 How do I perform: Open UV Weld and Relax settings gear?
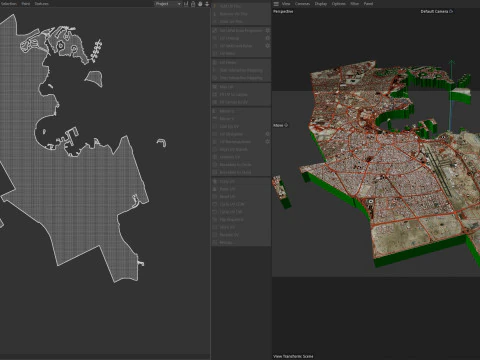(267, 46)
